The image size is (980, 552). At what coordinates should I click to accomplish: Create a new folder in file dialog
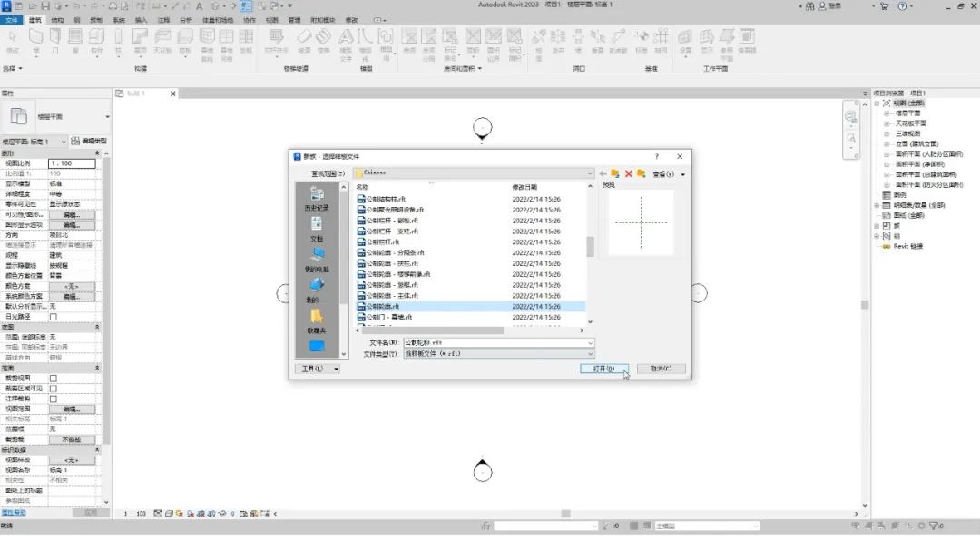click(642, 173)
